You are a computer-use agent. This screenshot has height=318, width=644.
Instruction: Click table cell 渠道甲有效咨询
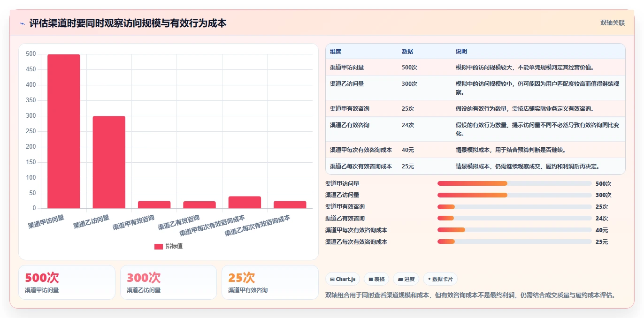[x=350, y=109]
